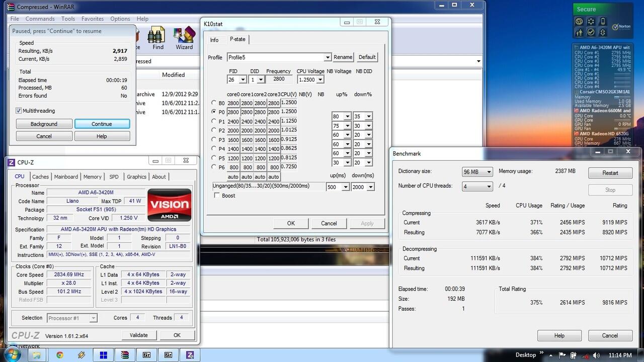The image size is (644, 362).
Task: Switch to the Info tab in K10stat
Action: tap(214, 40)
